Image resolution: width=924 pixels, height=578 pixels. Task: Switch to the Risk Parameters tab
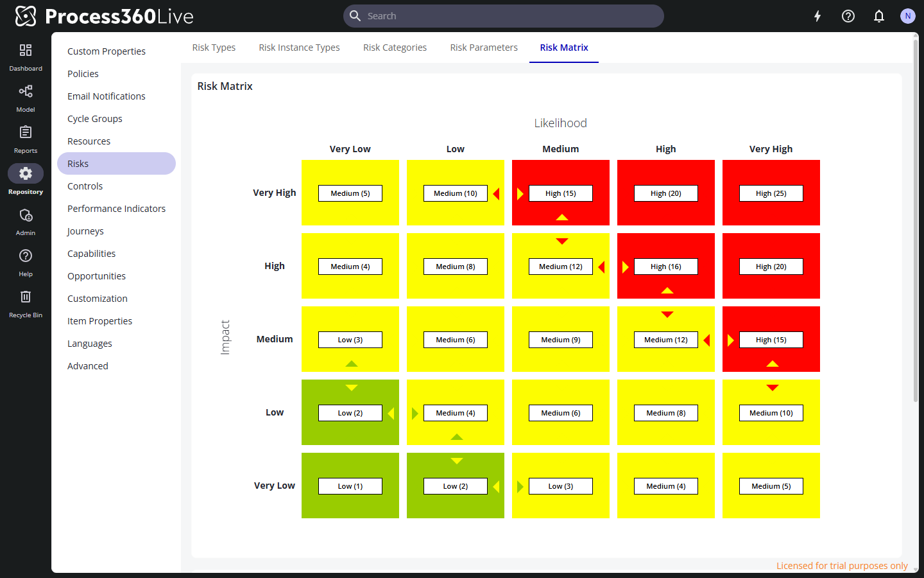484,48
